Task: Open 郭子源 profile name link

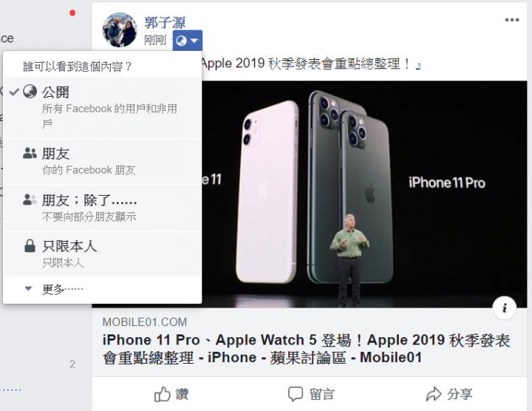Action: [x=165, y=23]
